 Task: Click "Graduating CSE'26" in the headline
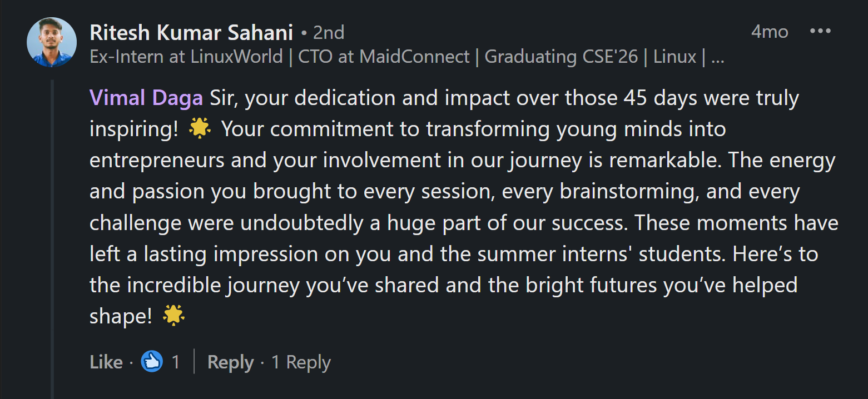561,57
